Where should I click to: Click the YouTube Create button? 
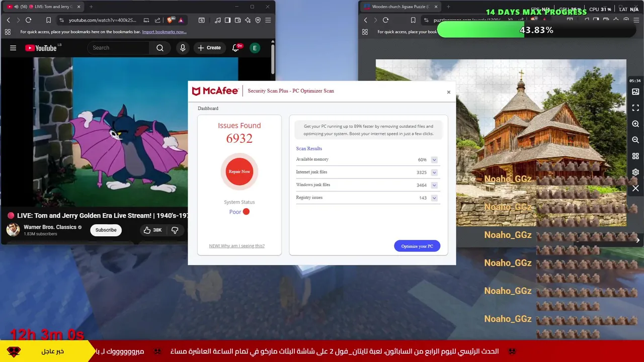(x=209, y=48)
